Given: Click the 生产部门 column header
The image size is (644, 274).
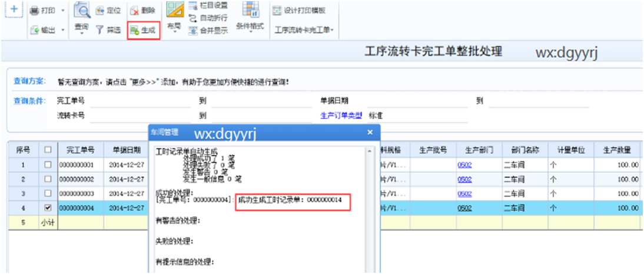Looking at the screenshot, I should pyautogui.click(x=479, y=150).
